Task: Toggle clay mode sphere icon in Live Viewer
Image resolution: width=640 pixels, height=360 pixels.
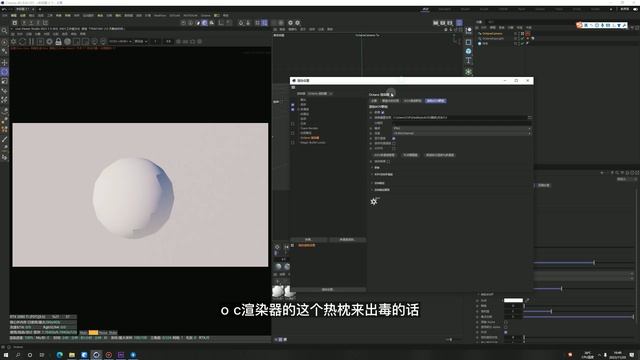Action: click(67, 42)
